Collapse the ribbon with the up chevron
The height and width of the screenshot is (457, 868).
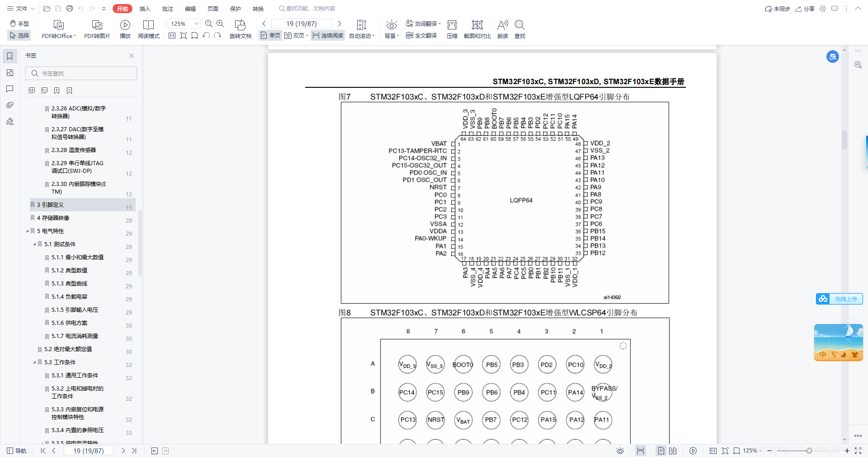click(858, 9)
